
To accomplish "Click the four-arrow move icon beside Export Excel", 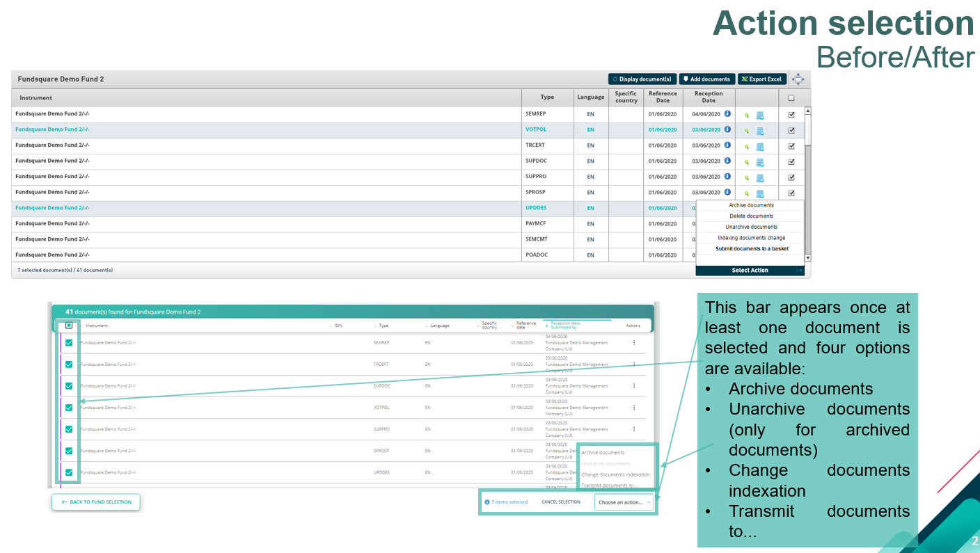I will click(x=798, y=79).
